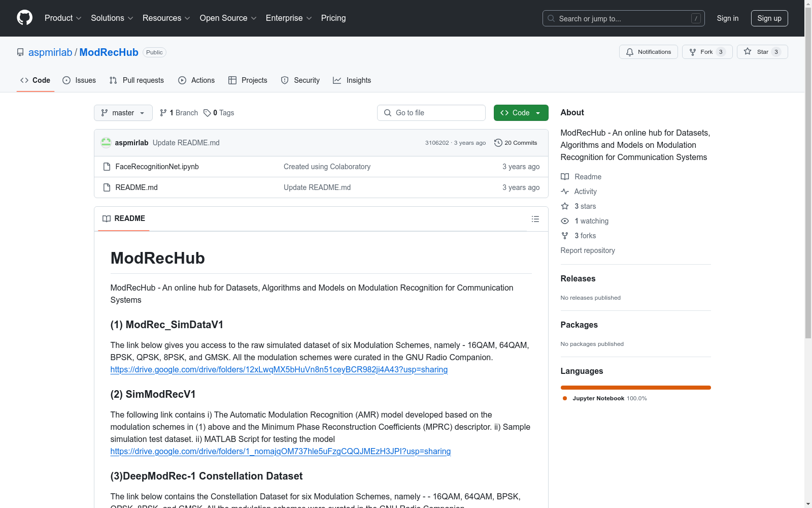
Task: Open FaceRecognitionNet.ipynb file
Action: pos(157,167)
